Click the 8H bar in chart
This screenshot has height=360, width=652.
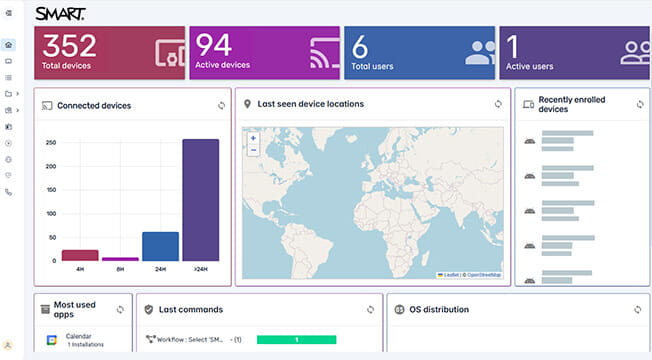tap(121, 259)
